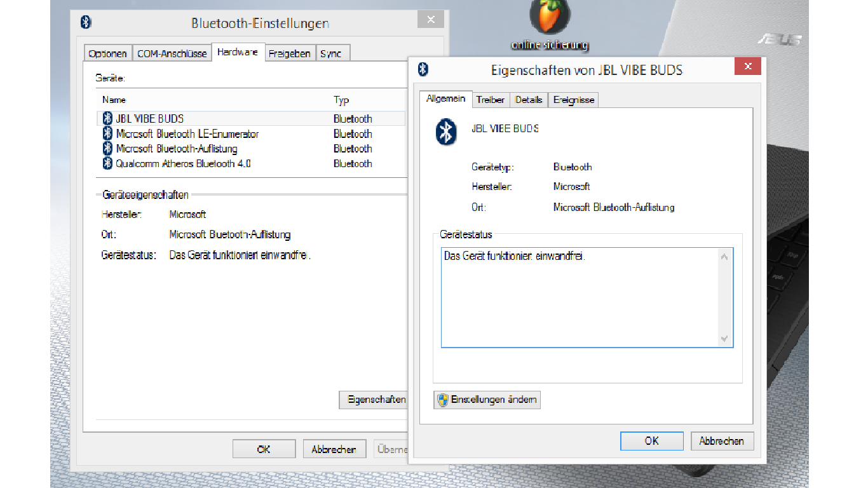Select Microsoft Bluetooth LE-Enumerator row
This screenshot has height=488, width=868.
click(252, 133)
